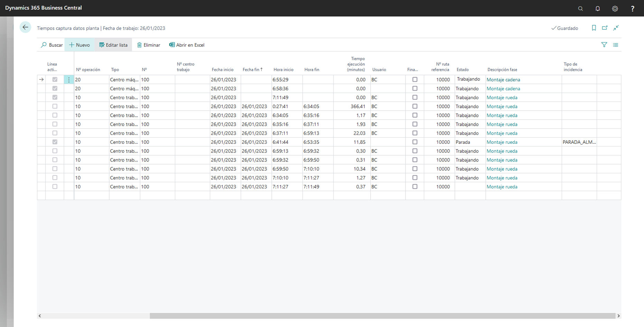Open Montaje cadena link in first row
The width and height of the screenshot is (644, 327).
(503, 80)
